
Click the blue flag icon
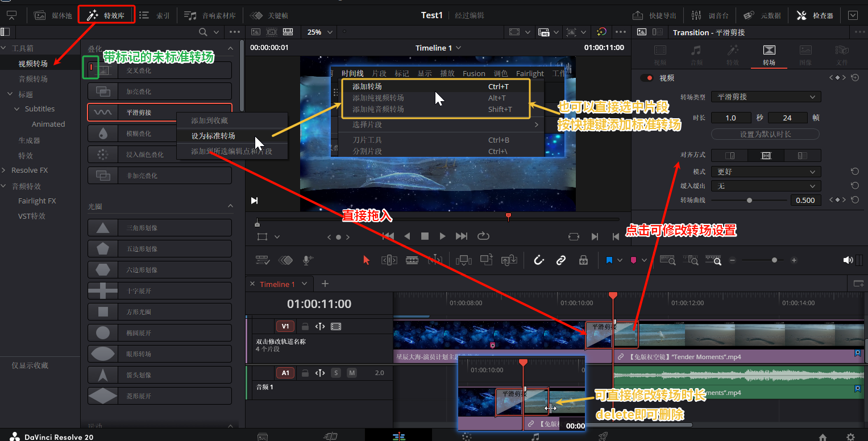tap(609, 260)
